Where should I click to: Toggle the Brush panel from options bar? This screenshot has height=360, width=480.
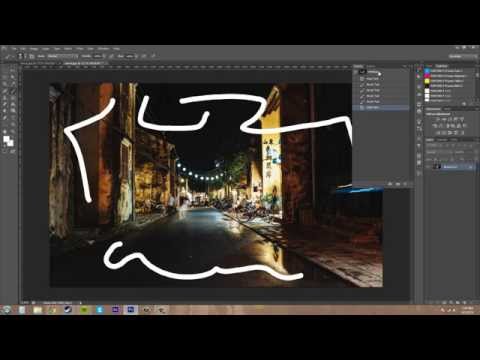coord(32,56)
